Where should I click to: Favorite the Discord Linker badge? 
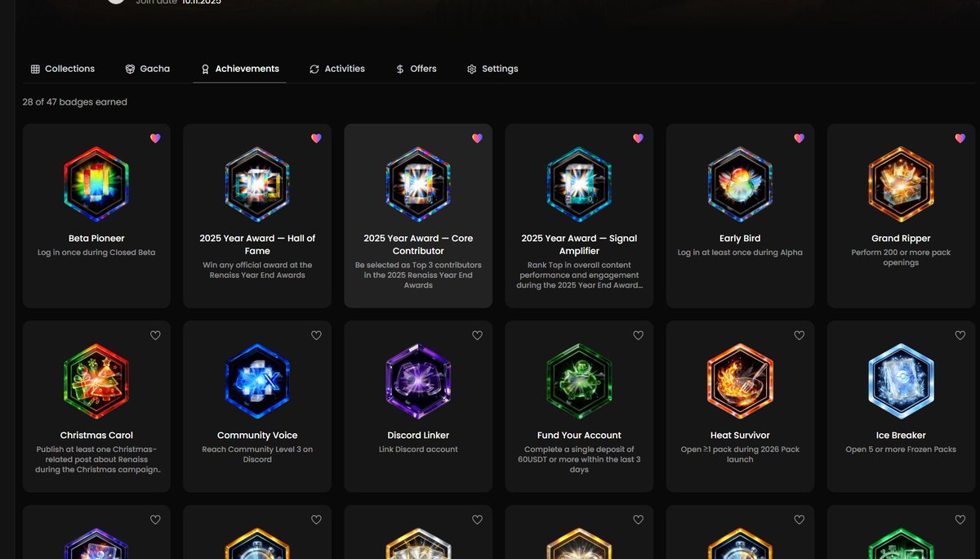(x=477, y=335)
